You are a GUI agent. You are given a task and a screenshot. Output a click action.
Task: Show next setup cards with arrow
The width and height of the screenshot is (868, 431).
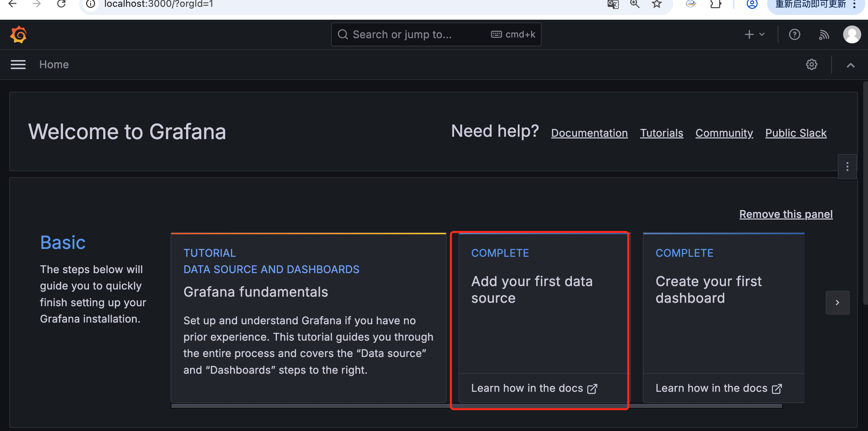pos(837,302)
